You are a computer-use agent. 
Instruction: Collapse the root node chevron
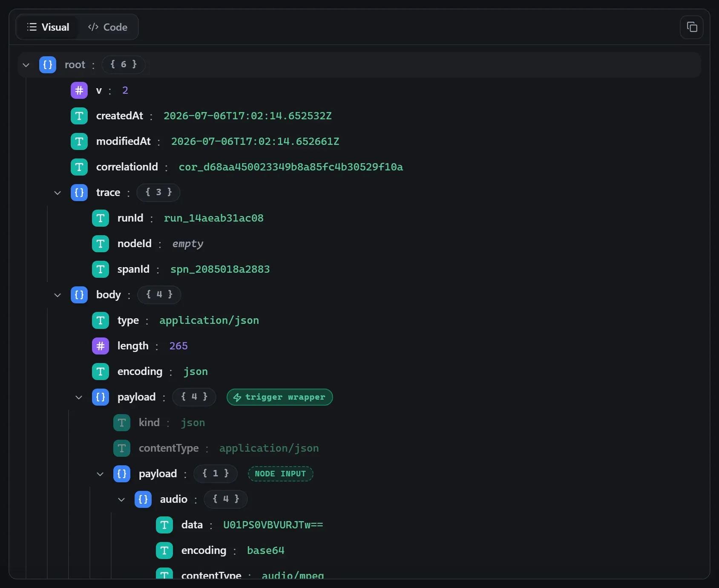[x=26, y=65]
